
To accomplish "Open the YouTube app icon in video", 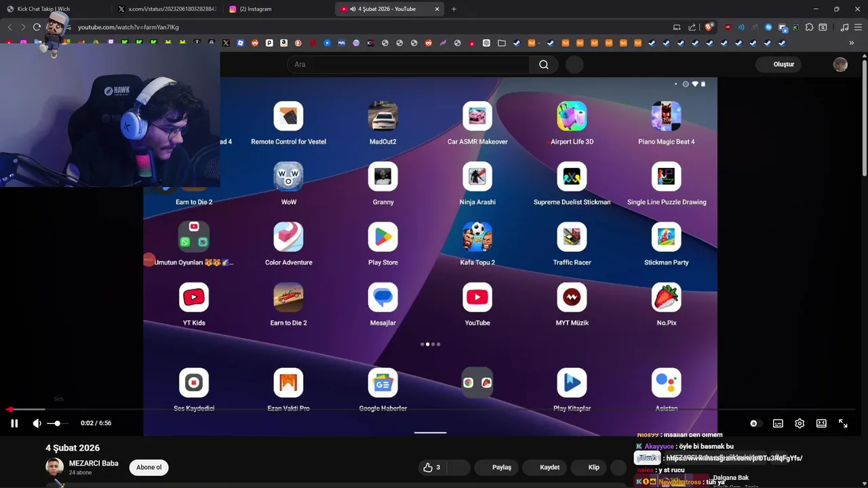I will pyautogui.click(x=477, y=298).
